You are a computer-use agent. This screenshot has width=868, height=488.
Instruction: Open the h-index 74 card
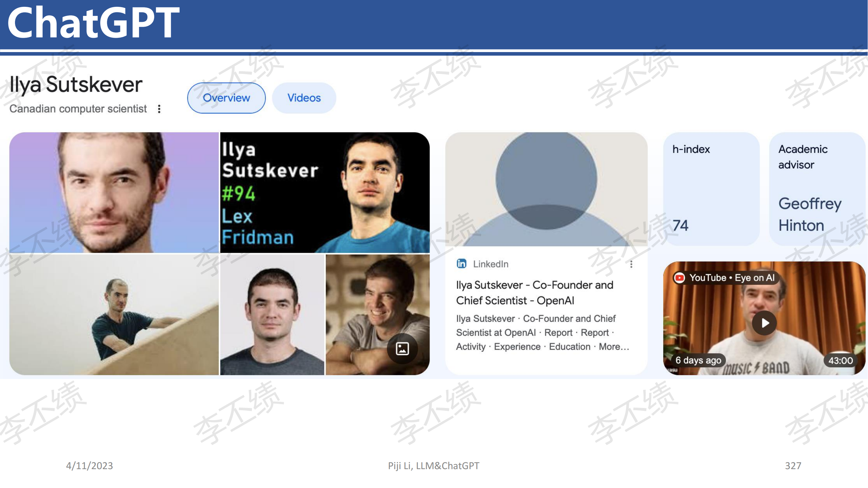click(x=711, y=189)
